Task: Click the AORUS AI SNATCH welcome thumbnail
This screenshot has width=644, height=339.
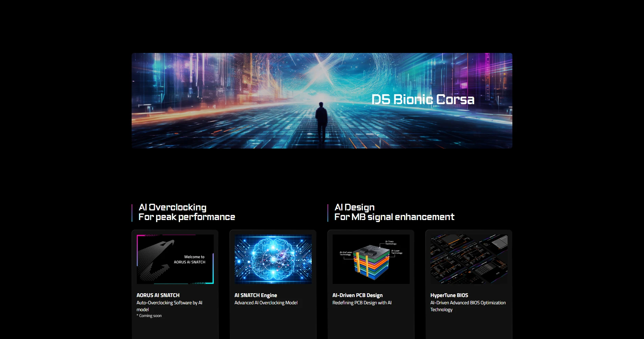Action: 175,259
